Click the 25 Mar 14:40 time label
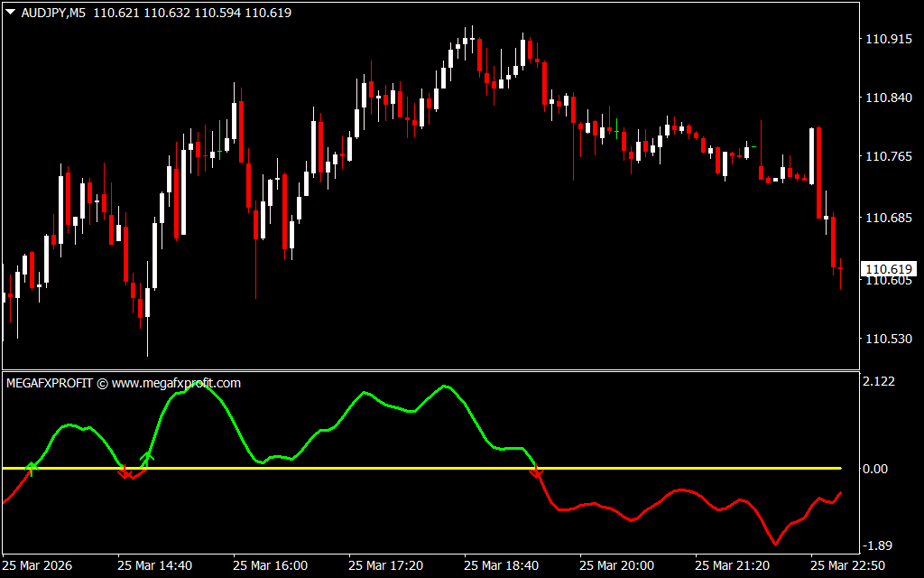Viewport: 924px width, 578px height. tap(154, 565)
